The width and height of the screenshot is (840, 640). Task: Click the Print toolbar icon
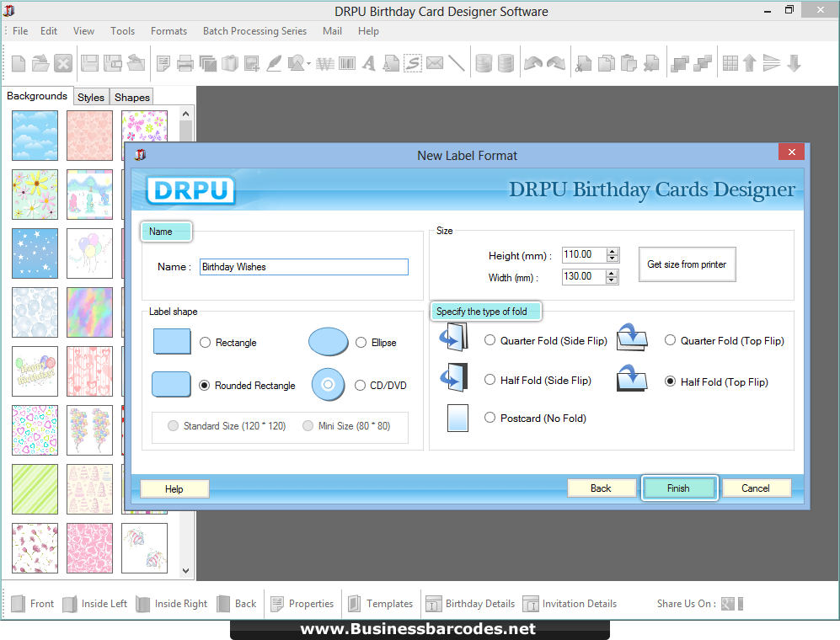185,64
